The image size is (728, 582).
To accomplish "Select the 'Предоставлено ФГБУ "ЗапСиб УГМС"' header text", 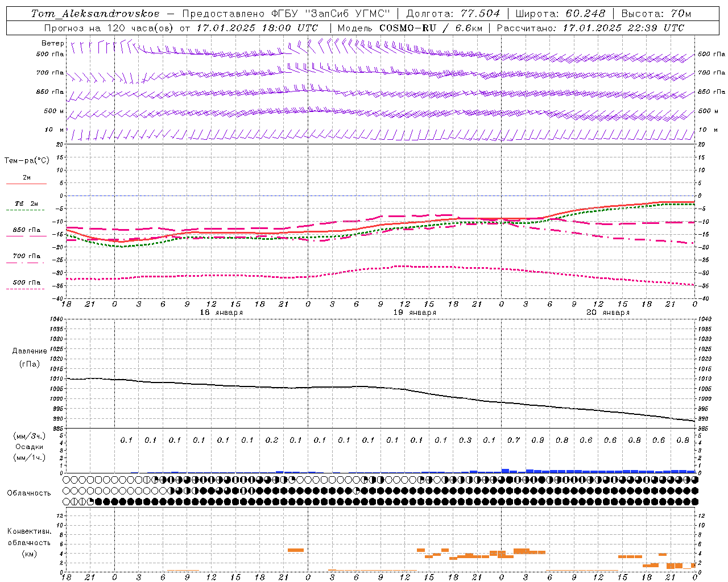I will 287,14.
